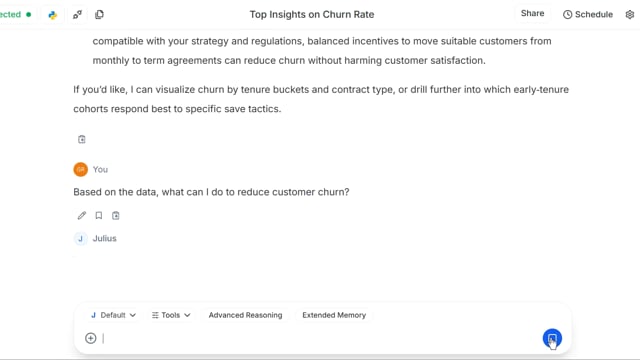
Task: Click the plus attach icon in input
Action: (91, 338)
